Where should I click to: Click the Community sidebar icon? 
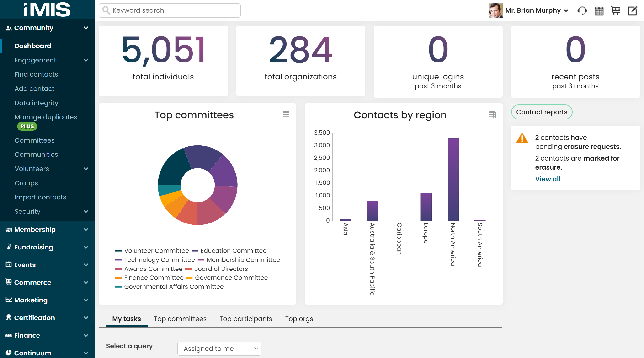point(8,28)
